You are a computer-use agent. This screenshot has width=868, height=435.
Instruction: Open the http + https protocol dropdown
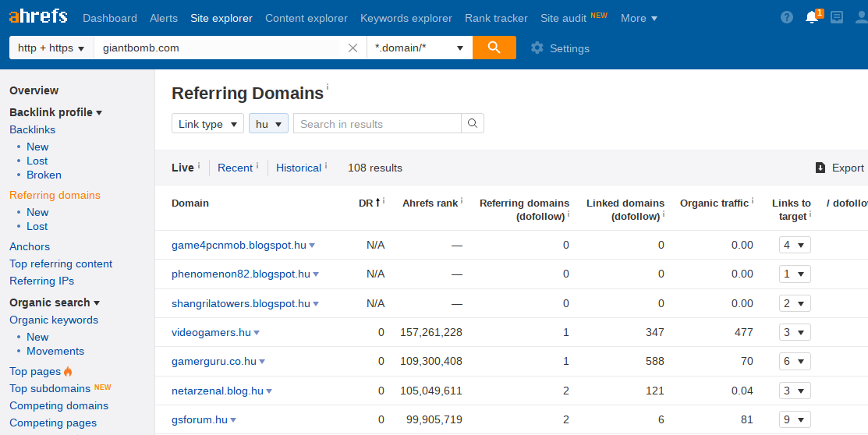[51, 48]
